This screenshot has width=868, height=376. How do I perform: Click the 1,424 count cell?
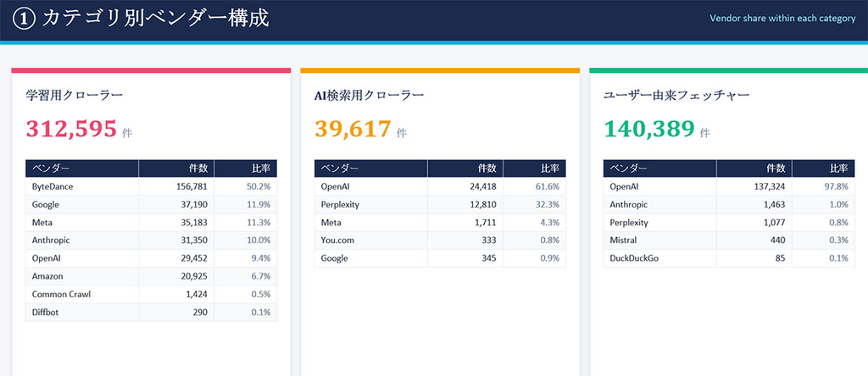(x=176, y=294)
